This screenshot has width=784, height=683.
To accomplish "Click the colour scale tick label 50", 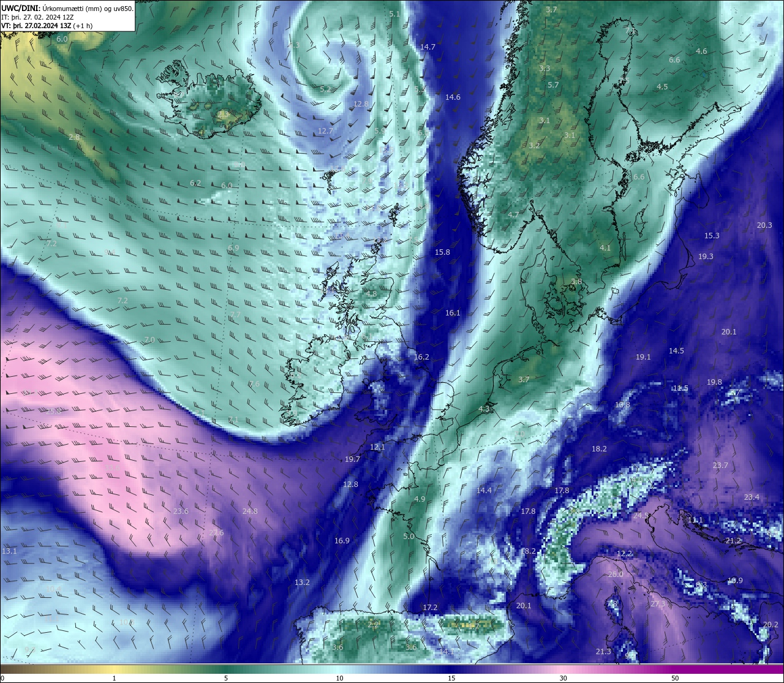I will coord(675,678).
